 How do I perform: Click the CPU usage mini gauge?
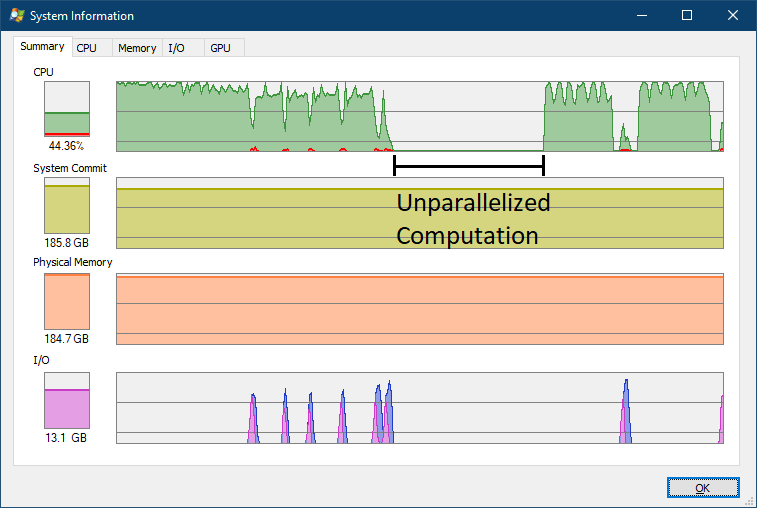coord(67,109)
